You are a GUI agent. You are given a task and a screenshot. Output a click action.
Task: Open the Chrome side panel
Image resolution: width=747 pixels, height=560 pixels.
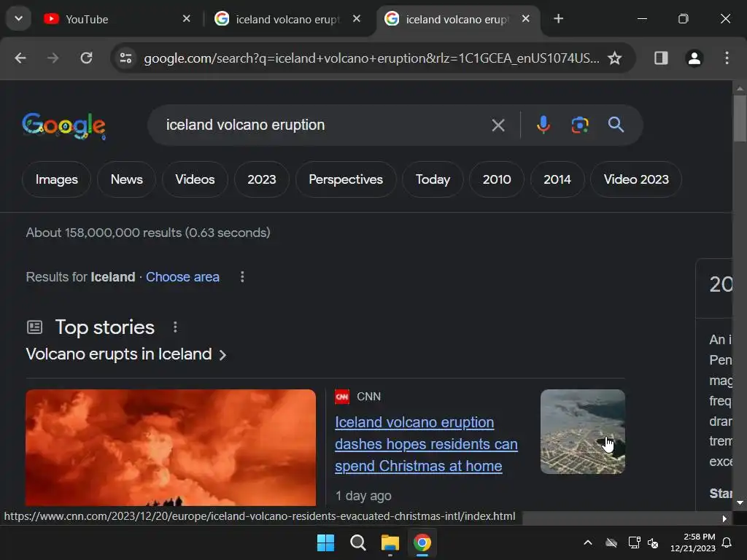pyautogui.click(x=661, y=58)
